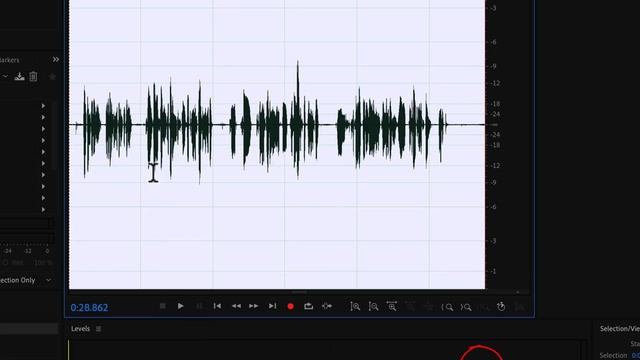Image resolution: width=640 pixels, height=360 pixels.
Task: Open the presets dropdown chevron
Action: pos(5,76)
